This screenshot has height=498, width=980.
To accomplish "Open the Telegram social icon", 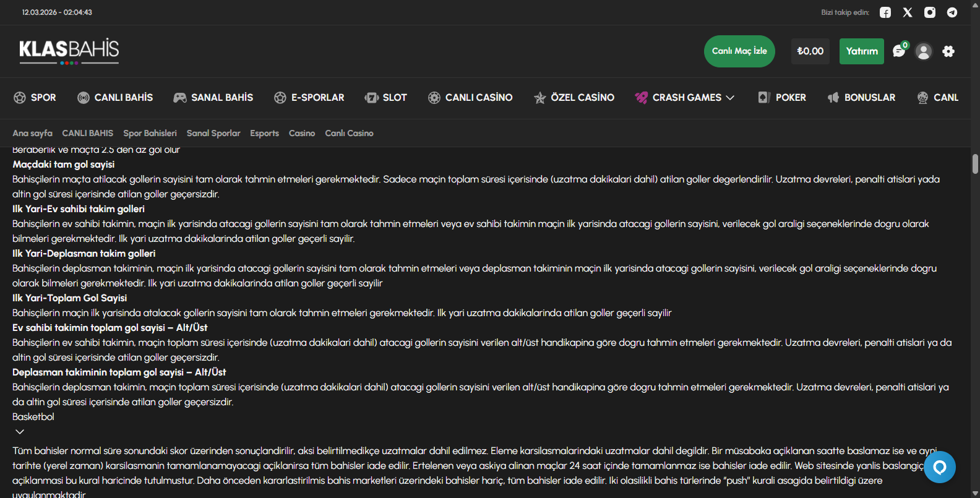I will pos(952,12).
